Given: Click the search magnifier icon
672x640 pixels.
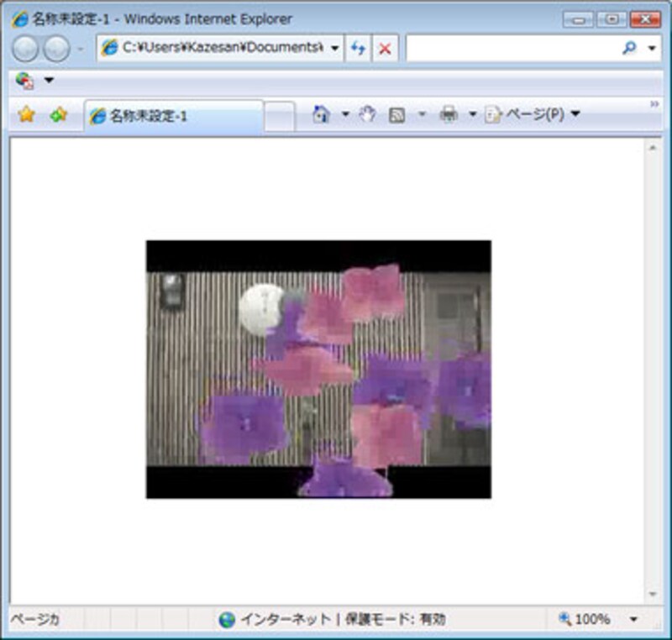Looking at the screenshot, I should (629, 49).
